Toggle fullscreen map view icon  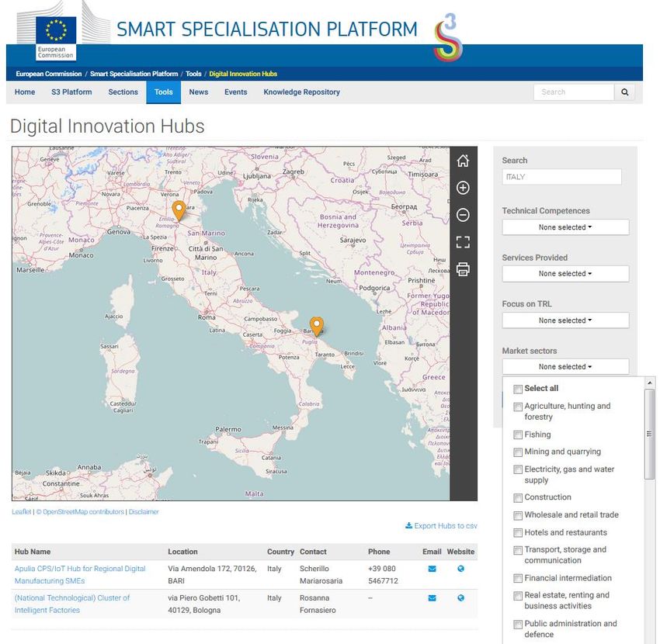(463, 242)
